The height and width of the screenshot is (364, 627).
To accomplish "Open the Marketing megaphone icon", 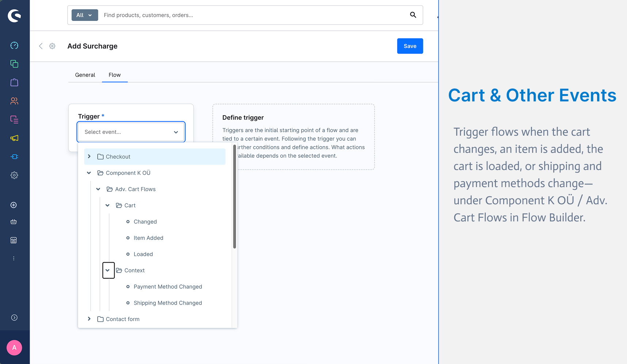I will pos(14,138).
